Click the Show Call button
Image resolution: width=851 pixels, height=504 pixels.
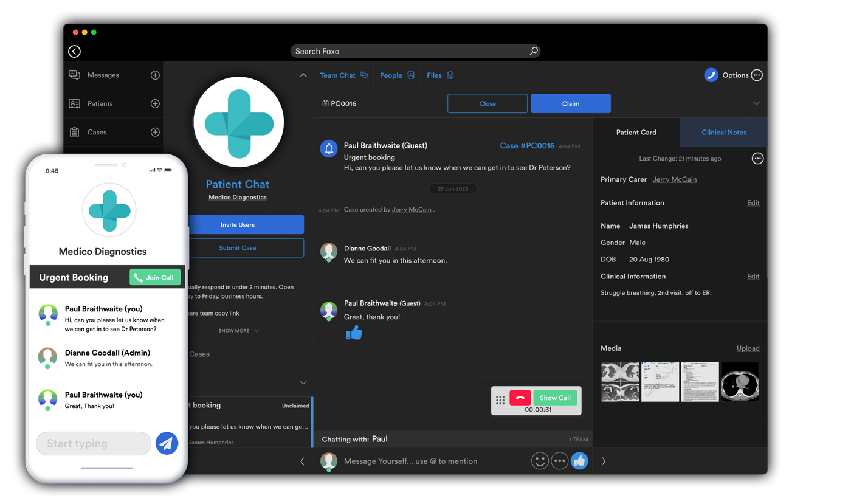click(x=555, y=398)
